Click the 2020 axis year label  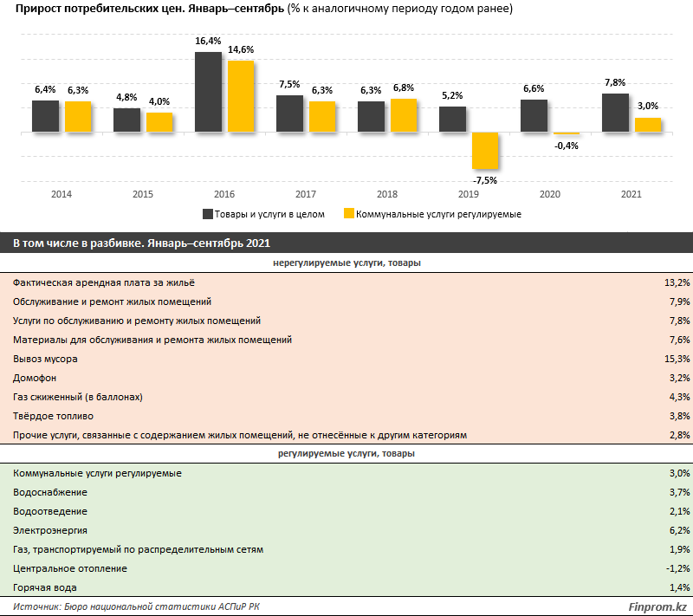click(550, 194)
